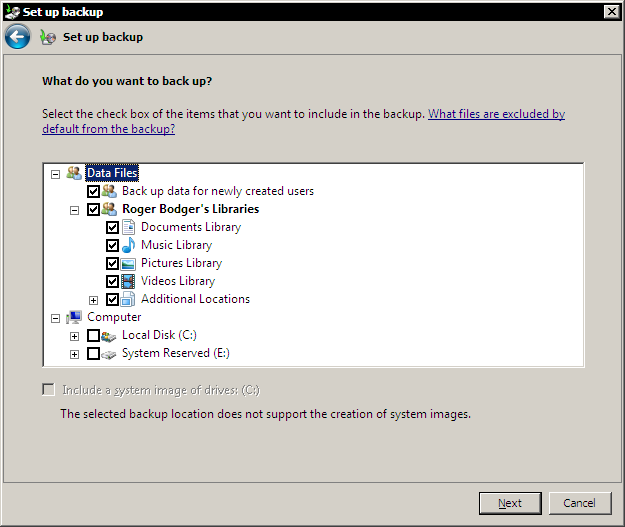Viewport: 625px width, 527px height.
Task: Check the Local Disk (C:) checkbox
Action: coord(93,336)
